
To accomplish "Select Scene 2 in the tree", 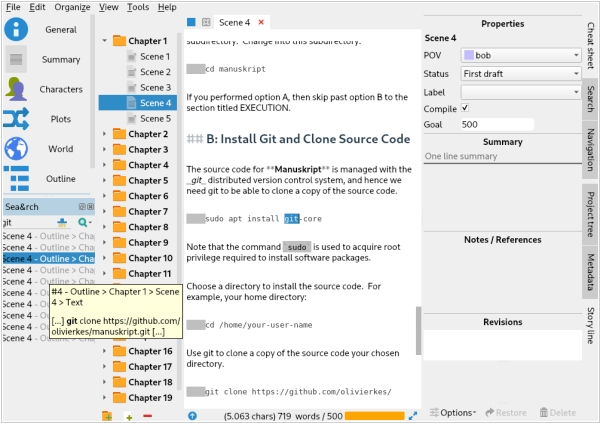I will point(154,72).
